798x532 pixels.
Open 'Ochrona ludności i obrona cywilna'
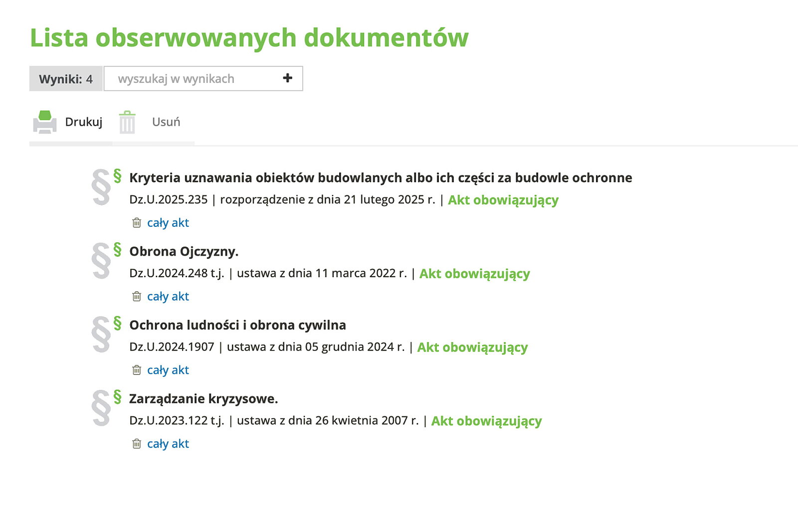(x=237, y=325)
